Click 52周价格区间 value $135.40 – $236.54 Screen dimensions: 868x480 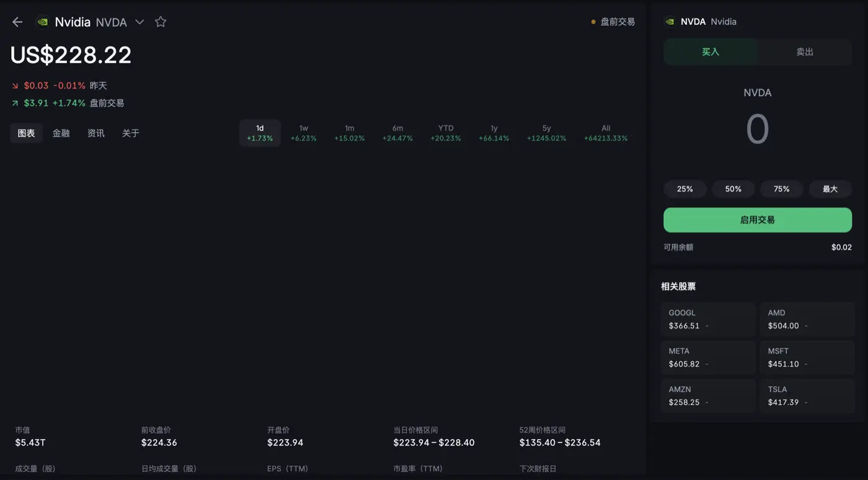(560, 443)
